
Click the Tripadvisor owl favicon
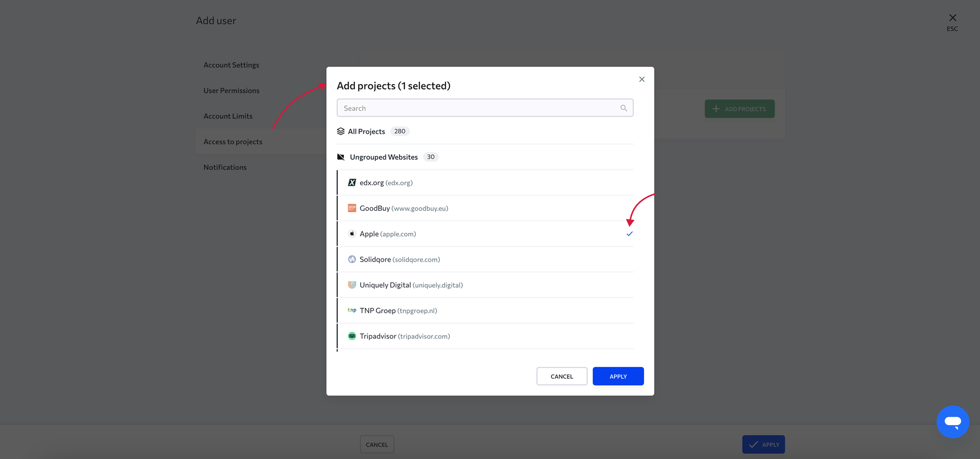[x=352, y=335]
